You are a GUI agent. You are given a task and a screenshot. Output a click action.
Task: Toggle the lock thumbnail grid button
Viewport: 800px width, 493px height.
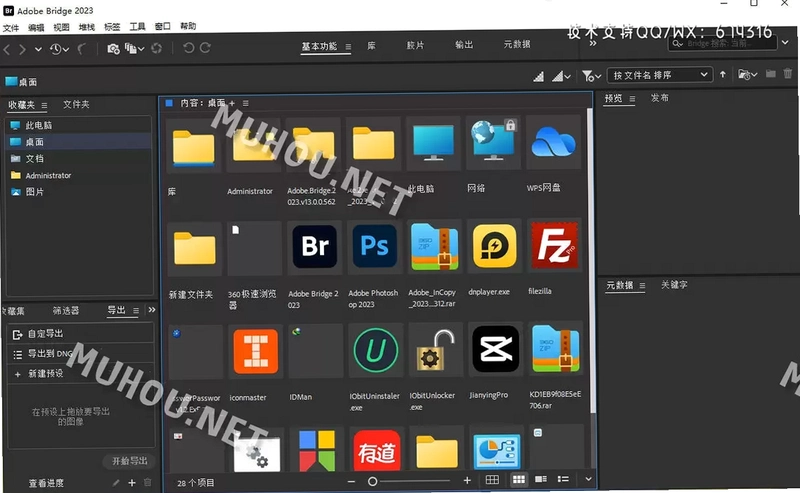[x=492, y=480]
